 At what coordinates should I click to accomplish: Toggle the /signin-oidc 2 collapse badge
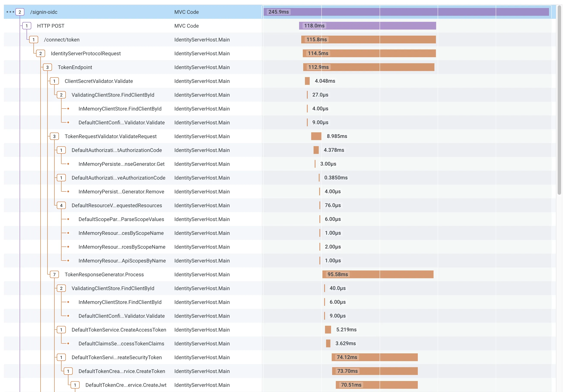20,12
